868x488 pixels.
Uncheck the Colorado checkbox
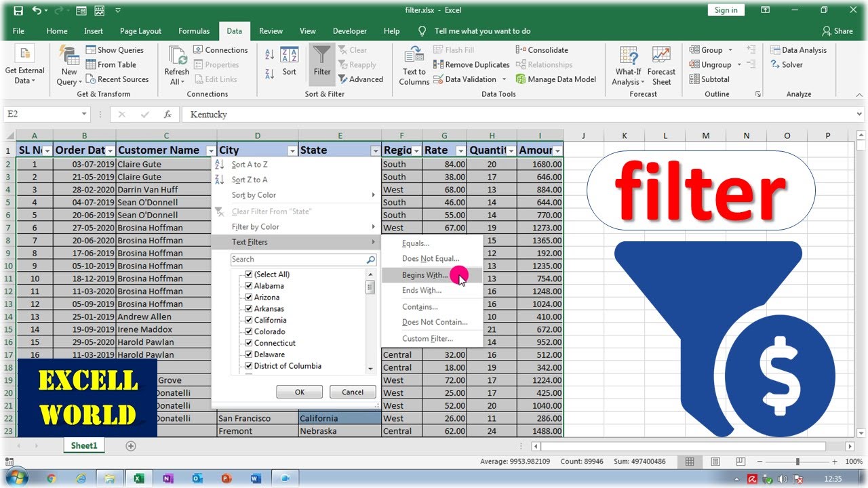[x=249, y=331]
